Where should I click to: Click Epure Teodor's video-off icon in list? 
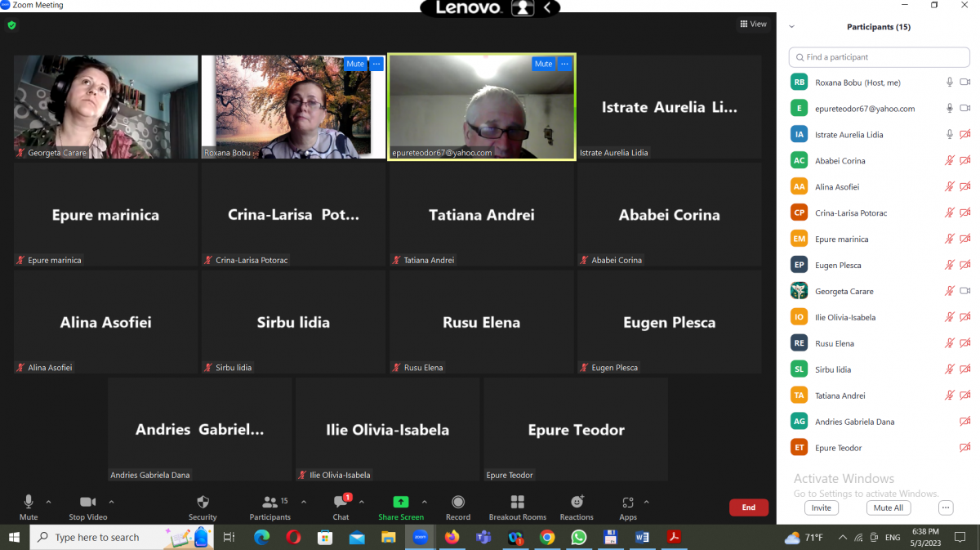[x=964, y=448]
